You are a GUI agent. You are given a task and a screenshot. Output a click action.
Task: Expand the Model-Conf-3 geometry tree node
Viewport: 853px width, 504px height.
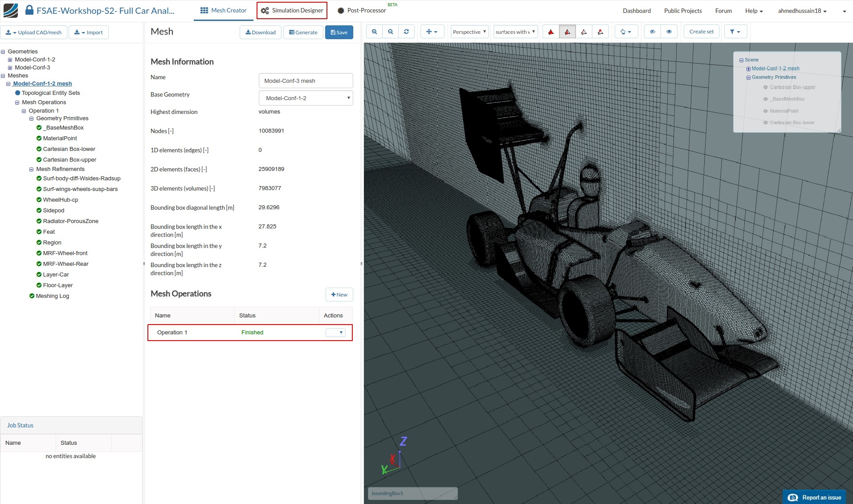click(10, 68)
